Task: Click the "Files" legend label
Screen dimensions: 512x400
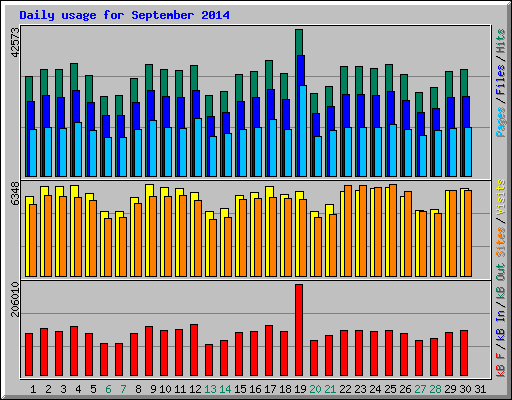Action: [501, 80]
